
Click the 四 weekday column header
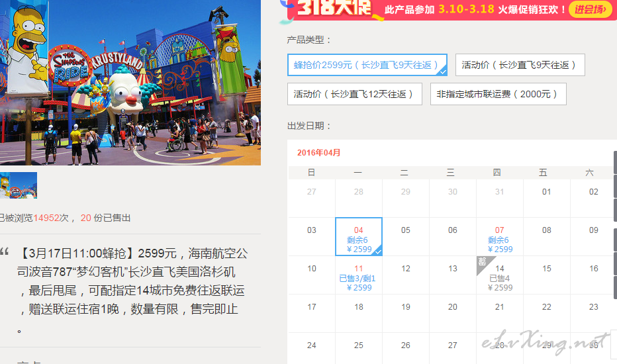click(x=497, y=172)
